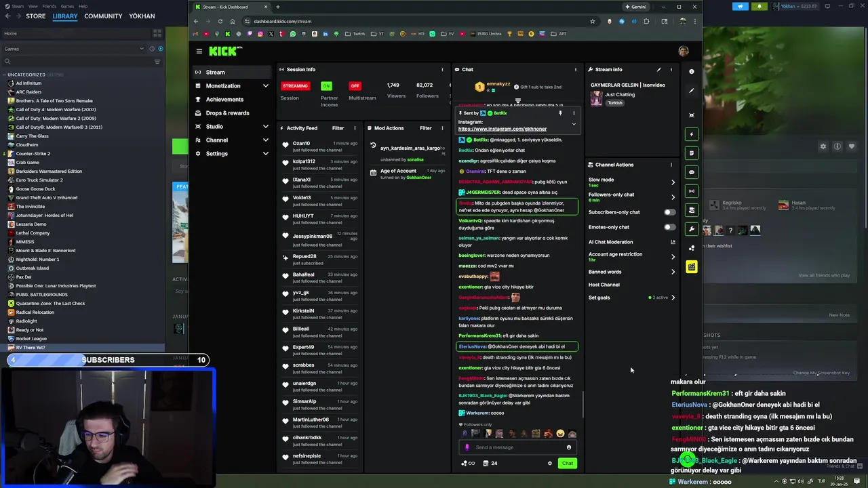Click broadcast signal icon in right sidebar

pyautogui.click(x=692, y=190)
